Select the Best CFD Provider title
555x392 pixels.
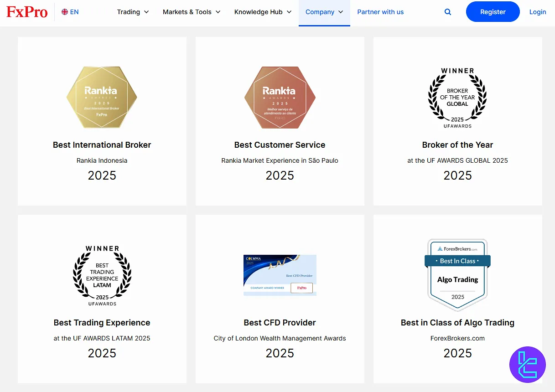click(x=280, y=323)
